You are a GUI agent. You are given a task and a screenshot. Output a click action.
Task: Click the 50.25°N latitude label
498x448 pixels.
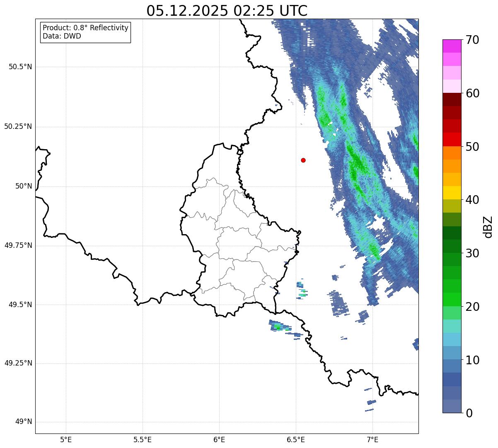(x=18, y=126)
